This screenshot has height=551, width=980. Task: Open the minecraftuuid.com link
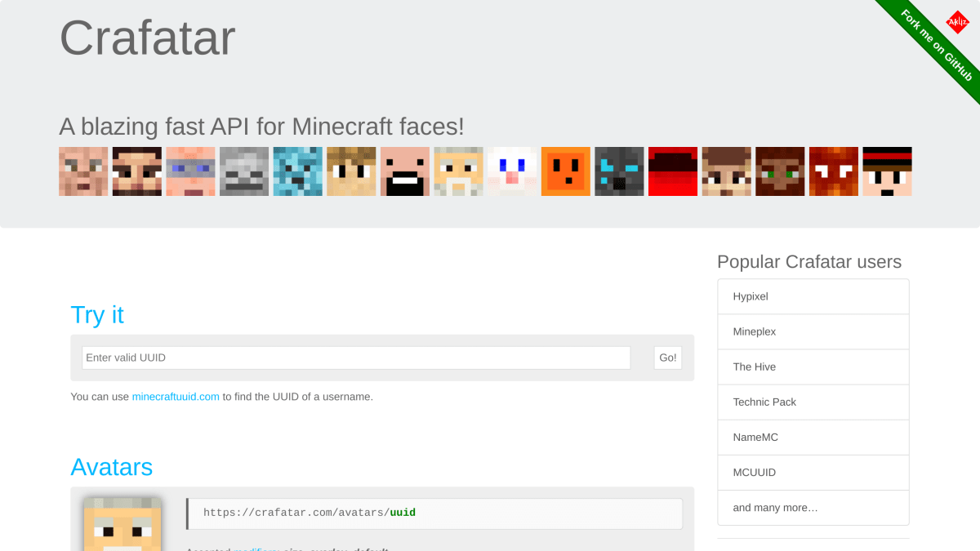click(176, 397)
